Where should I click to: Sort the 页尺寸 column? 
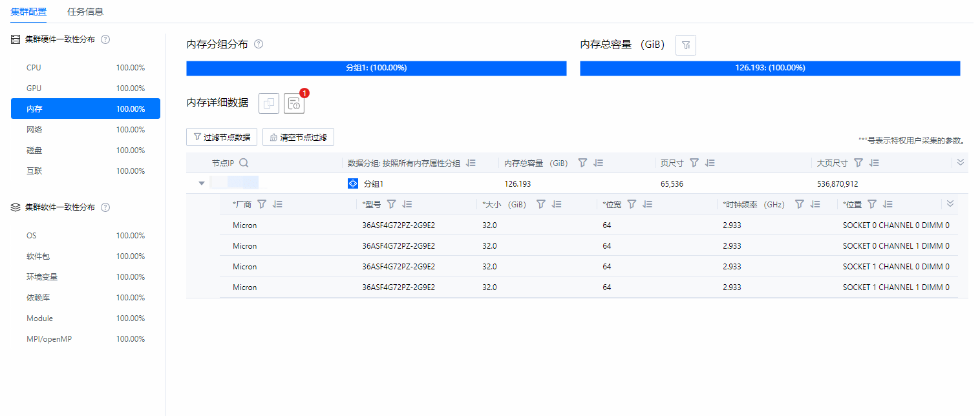coord(710,163)
